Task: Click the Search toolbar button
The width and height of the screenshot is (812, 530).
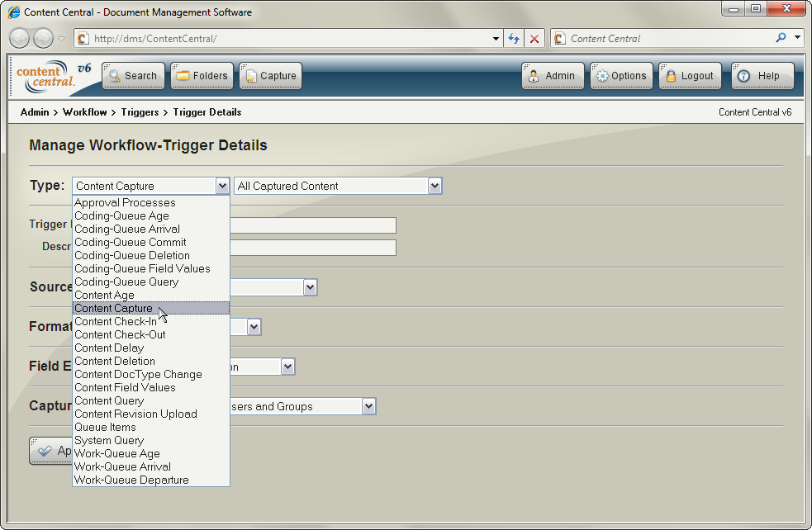Action: 133,76
